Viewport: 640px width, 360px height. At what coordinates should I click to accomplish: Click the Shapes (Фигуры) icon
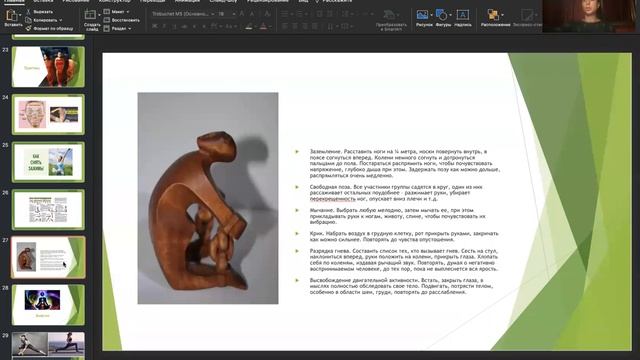441,15
